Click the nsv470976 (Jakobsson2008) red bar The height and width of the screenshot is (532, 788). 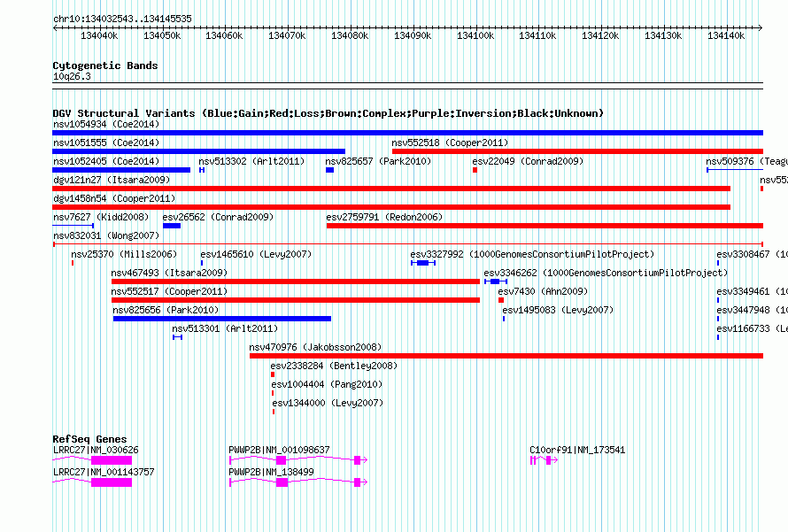(506, 356)
